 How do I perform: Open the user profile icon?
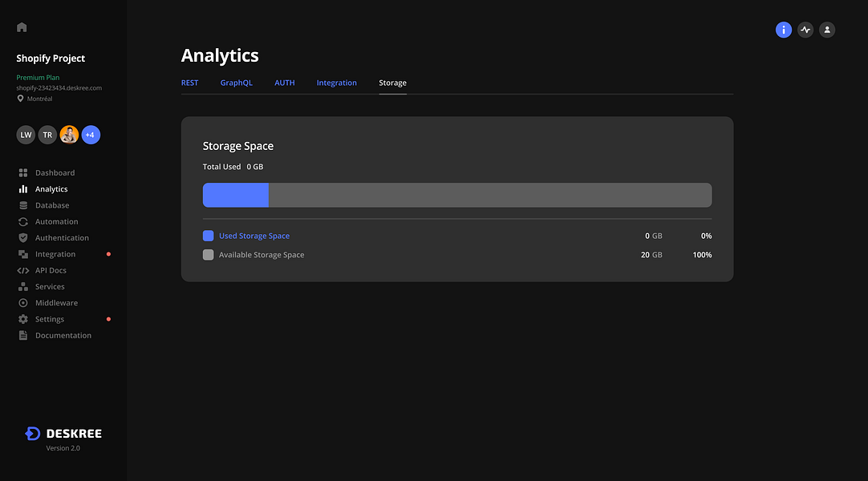pos(827,30)
